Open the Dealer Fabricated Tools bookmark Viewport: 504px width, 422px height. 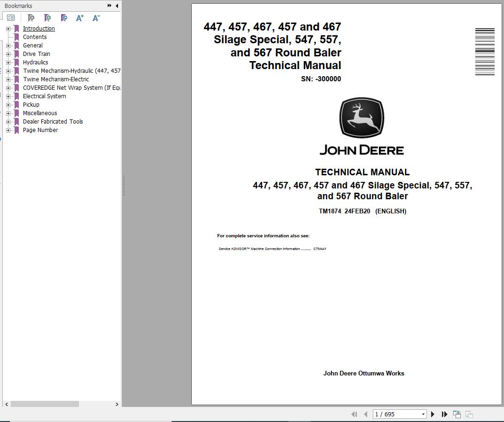click(x=53, y=122)
